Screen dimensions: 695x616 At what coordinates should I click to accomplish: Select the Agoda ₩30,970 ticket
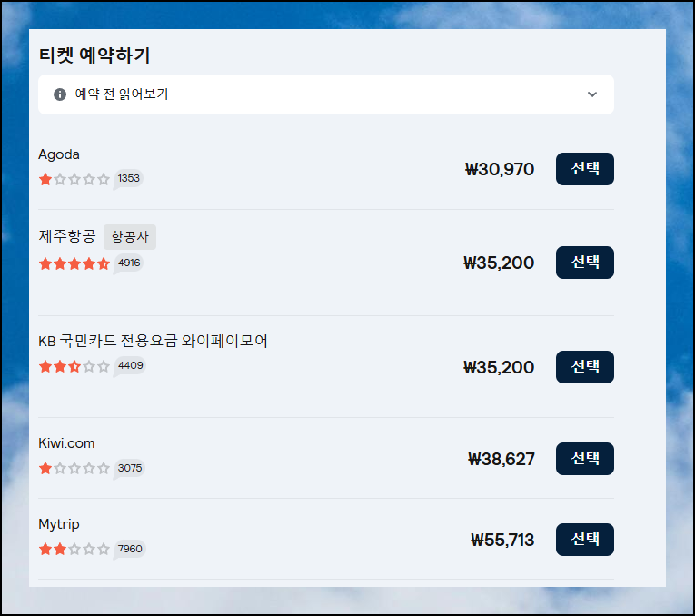click(585, 169)
